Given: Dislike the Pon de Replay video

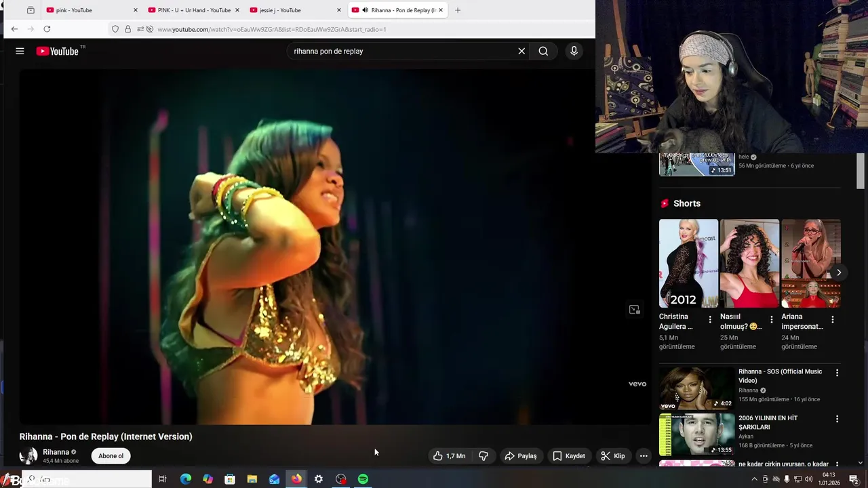Looking at the screenshot, I should click(484, 456).
